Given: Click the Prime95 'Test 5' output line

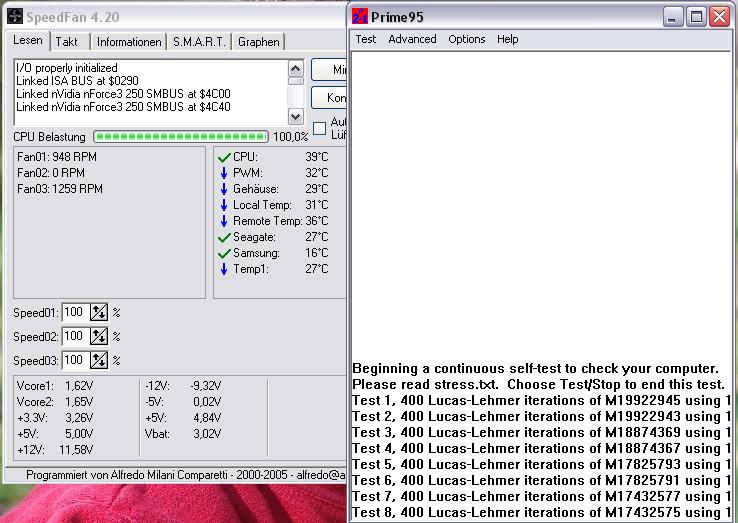Looking at the screenshot, I should [541, 465].
